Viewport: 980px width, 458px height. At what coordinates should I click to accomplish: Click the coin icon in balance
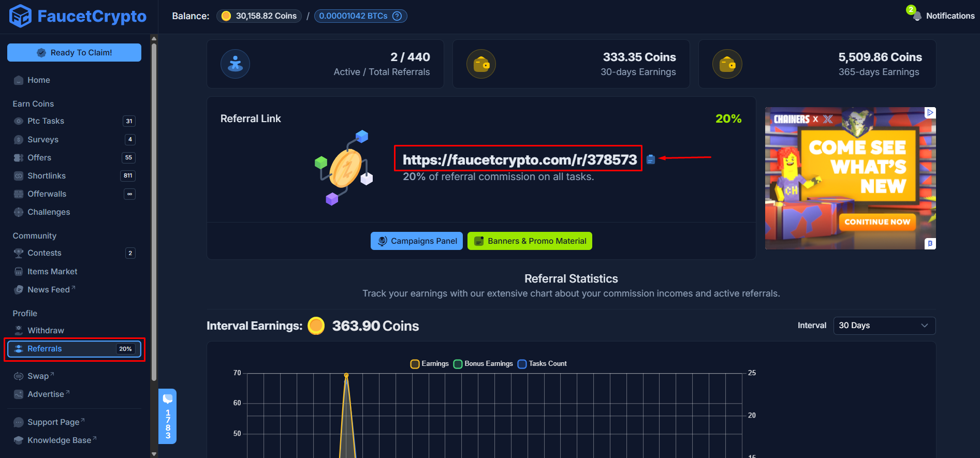coord(226,16)
